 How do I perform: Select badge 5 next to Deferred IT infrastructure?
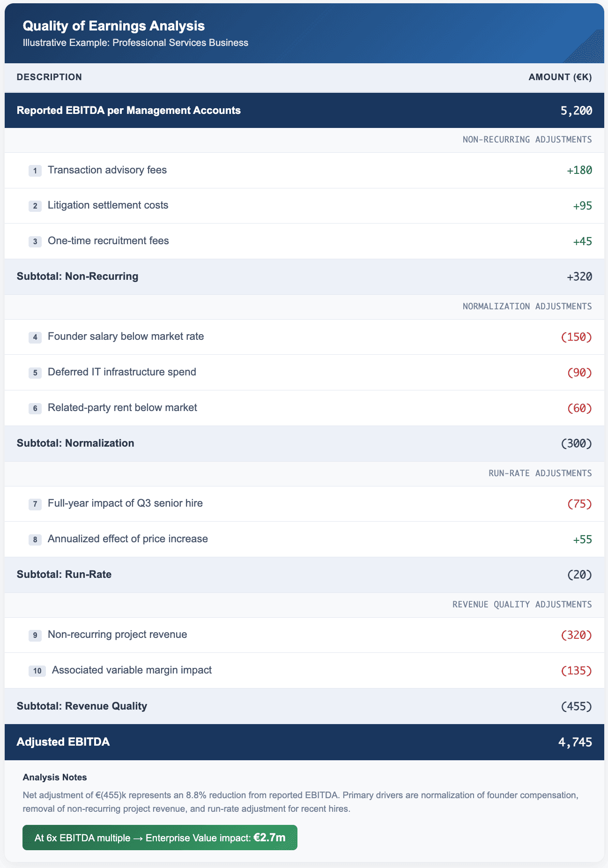click(35, 373)
